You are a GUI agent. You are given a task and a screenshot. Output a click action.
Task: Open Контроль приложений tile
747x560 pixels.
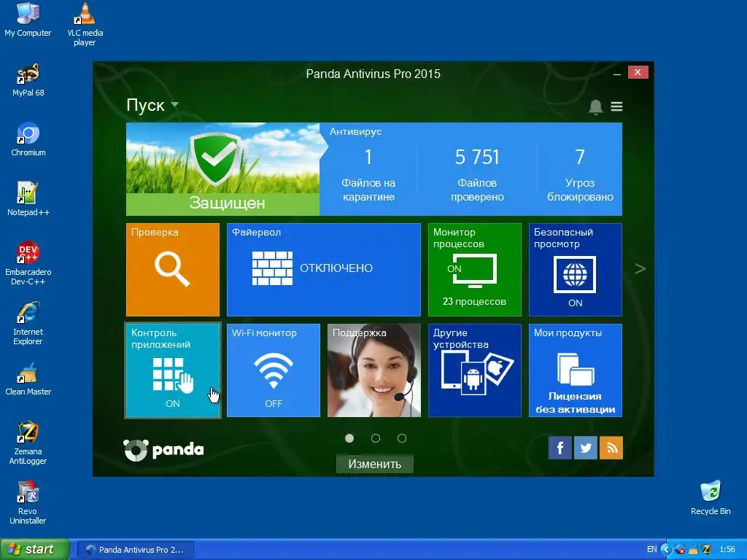coord(172,370)
